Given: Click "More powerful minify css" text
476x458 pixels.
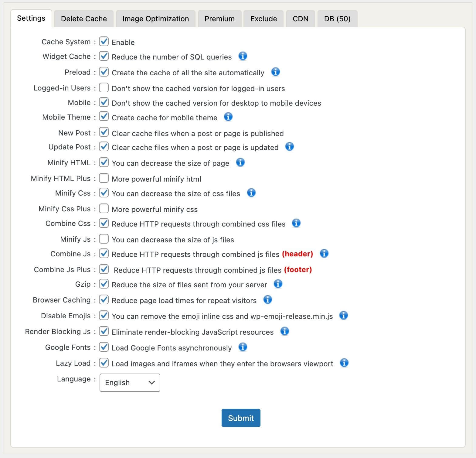Looking at the screenshot, I should (155, 210).
